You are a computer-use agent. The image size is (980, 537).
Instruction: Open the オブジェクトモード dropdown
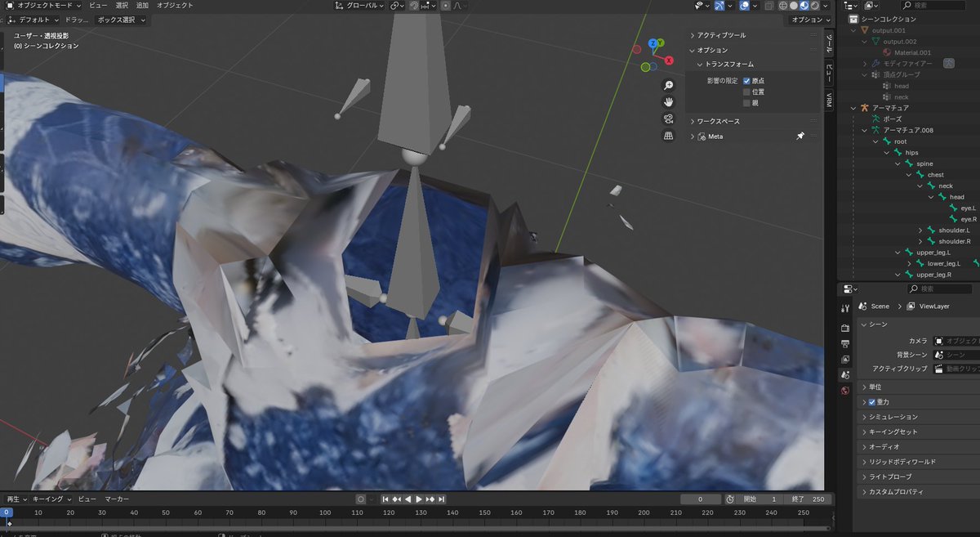[x=43, y=5]
